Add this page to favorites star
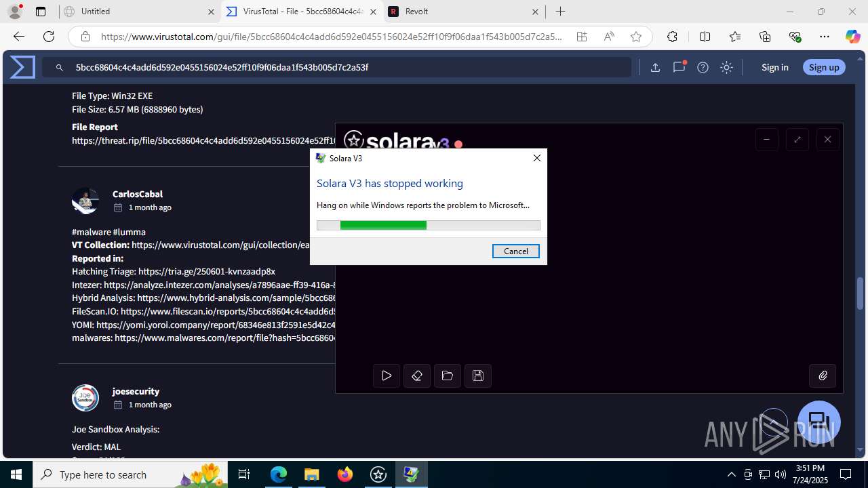 636,37
